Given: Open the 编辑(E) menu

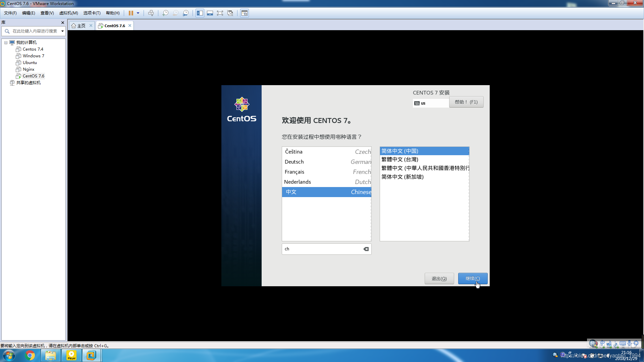Looking at the screenshot, I should click(x=29, y=13).
